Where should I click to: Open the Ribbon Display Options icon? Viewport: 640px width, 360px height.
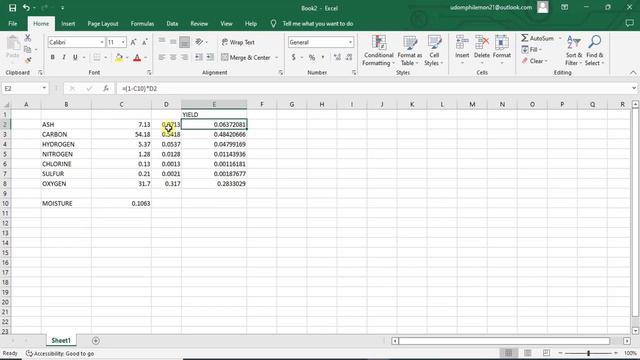pyautogui.click(x=564, y=8)
